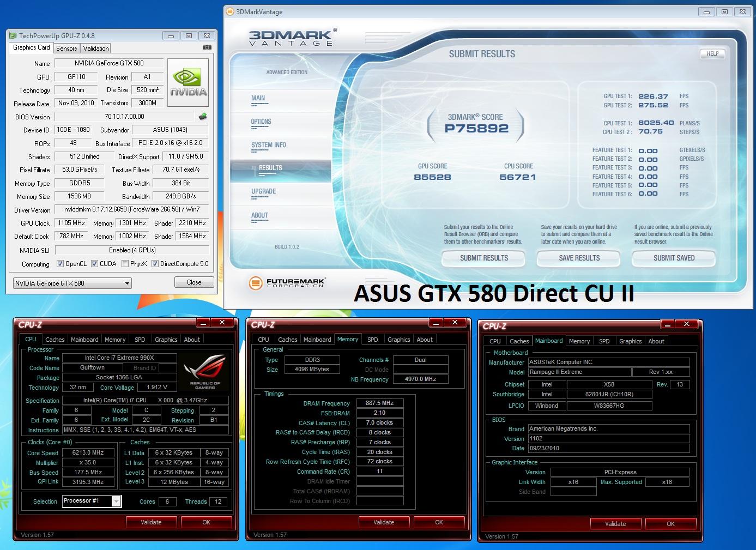756x550 pixels.
Task: Click the 3DMarkVantage title bar icon
Action: [x=229, y=11]
